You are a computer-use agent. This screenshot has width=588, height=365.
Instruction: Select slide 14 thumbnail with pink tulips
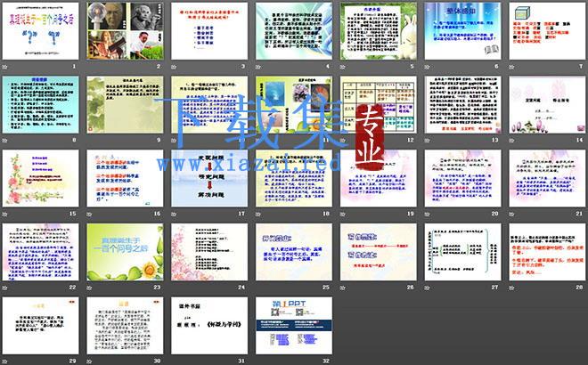tap(547, 104)
